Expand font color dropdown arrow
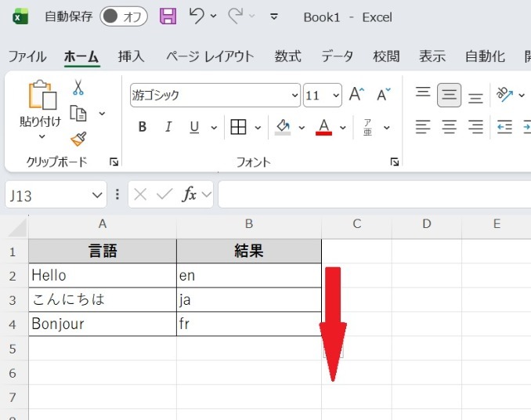Viewport: 531px width, 420px height. pyautogui.click(x=343, y=128)
